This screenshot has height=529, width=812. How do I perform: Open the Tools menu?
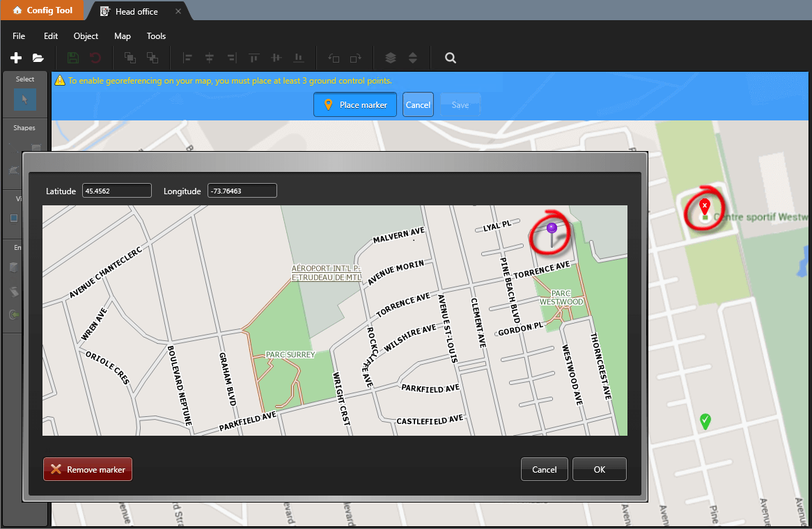tap(156, 36)
